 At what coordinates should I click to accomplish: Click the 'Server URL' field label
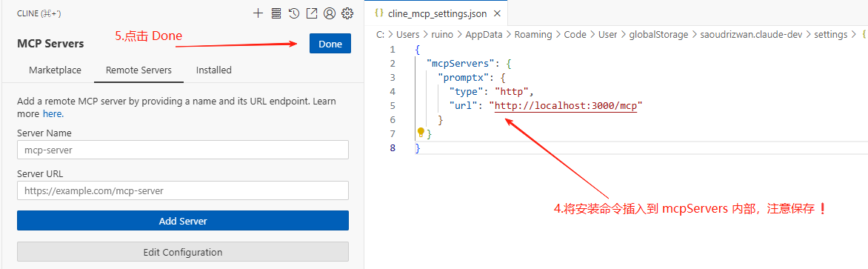point(41,173)
